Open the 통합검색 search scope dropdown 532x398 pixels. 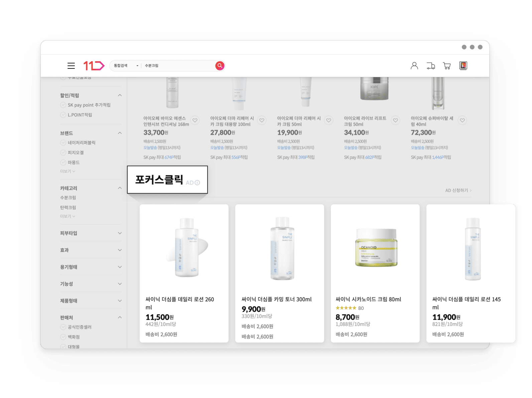pyautogui.click(x=126, y=66)
